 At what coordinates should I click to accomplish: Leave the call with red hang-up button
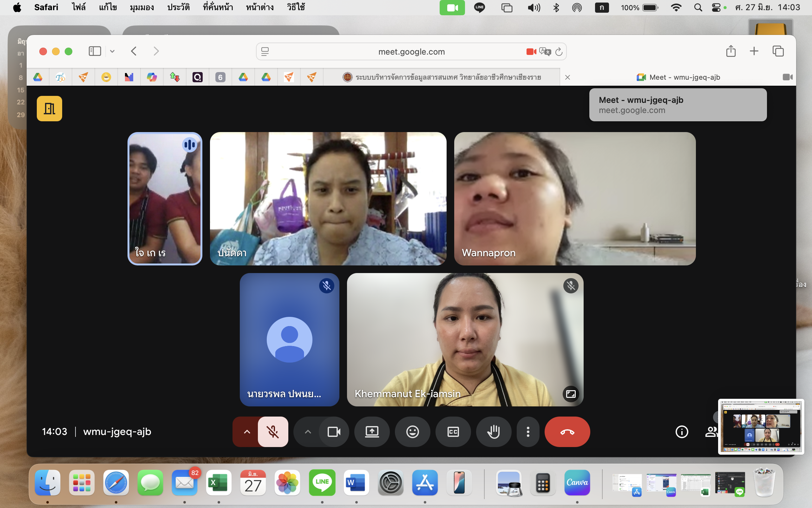[x=567, y=432]
